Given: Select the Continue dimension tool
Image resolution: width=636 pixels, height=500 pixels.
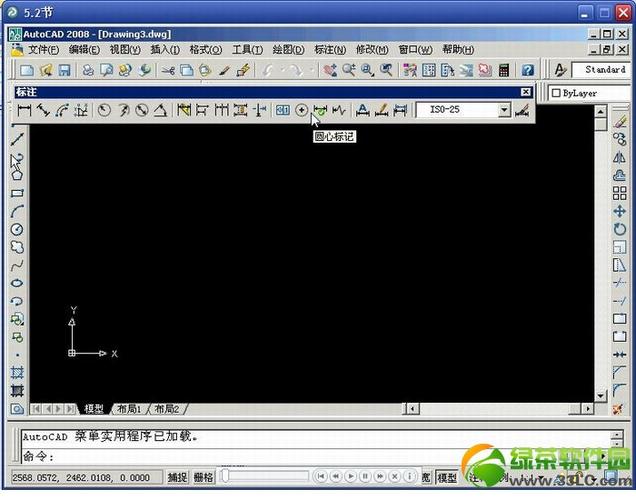Looking at the screenshot, I should 221,110.
